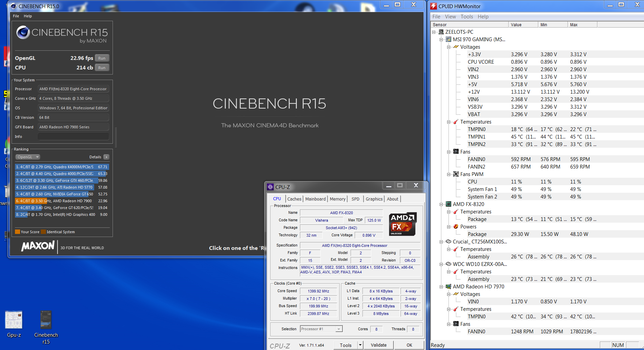
Task: Click the Cinebench R15 logo sphere
Action: (x=23, y=33)
